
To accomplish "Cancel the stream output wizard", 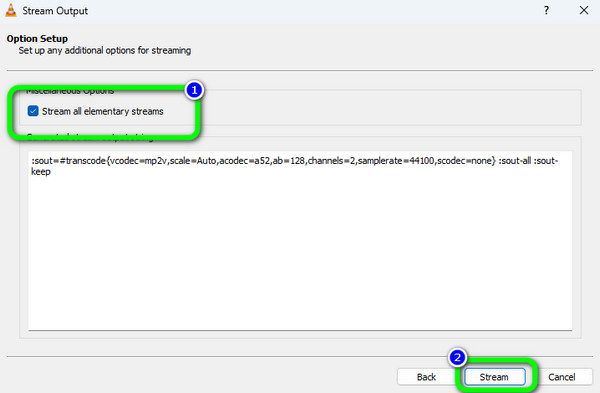I will tap(562, 377).
